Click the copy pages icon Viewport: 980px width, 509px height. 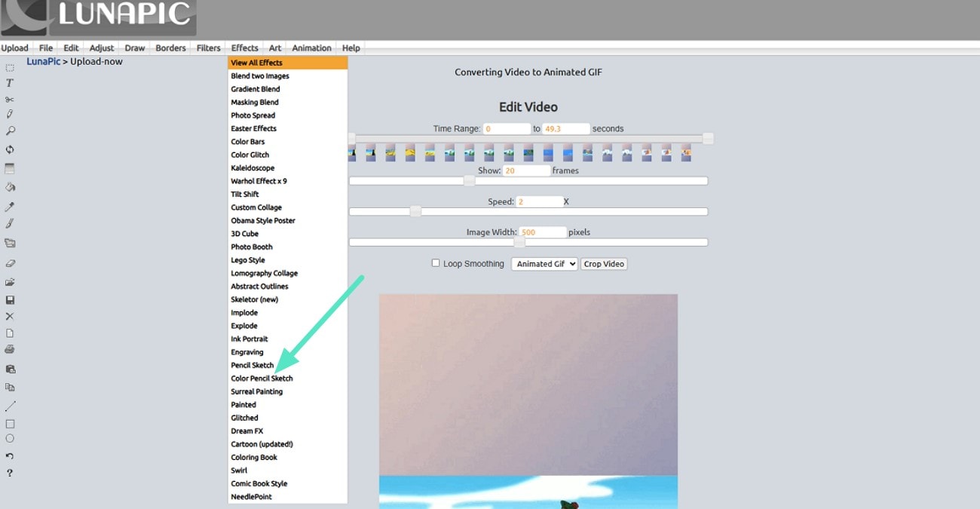point(10,387)
